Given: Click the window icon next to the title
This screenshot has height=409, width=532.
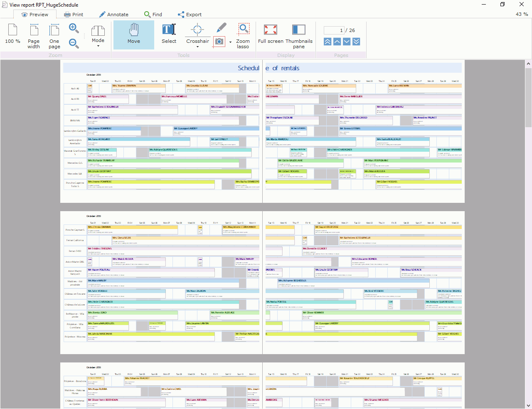Looking at the screenshot, I should point(5,5).
